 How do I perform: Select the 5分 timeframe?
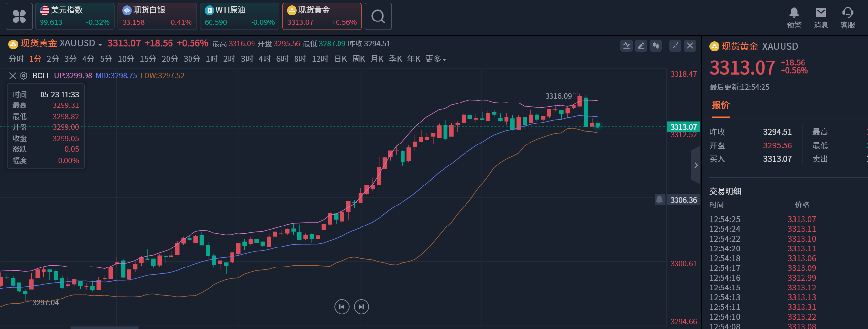(106, 59)
